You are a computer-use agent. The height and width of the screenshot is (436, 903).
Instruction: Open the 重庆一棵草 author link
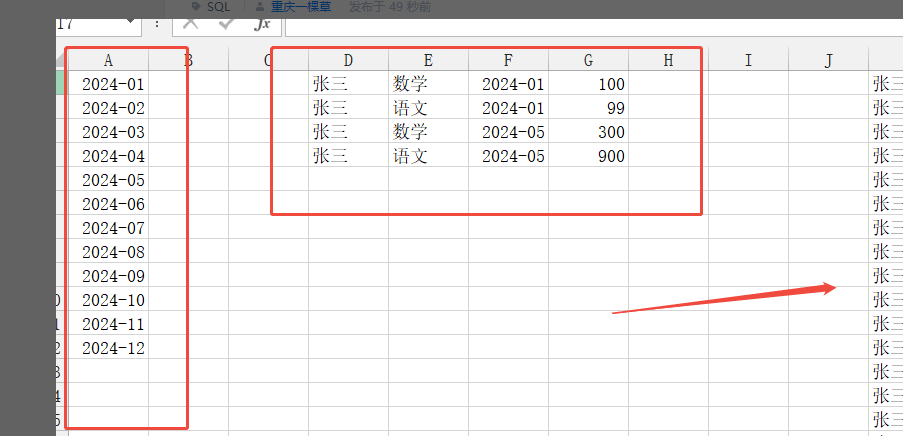[300, 7]
